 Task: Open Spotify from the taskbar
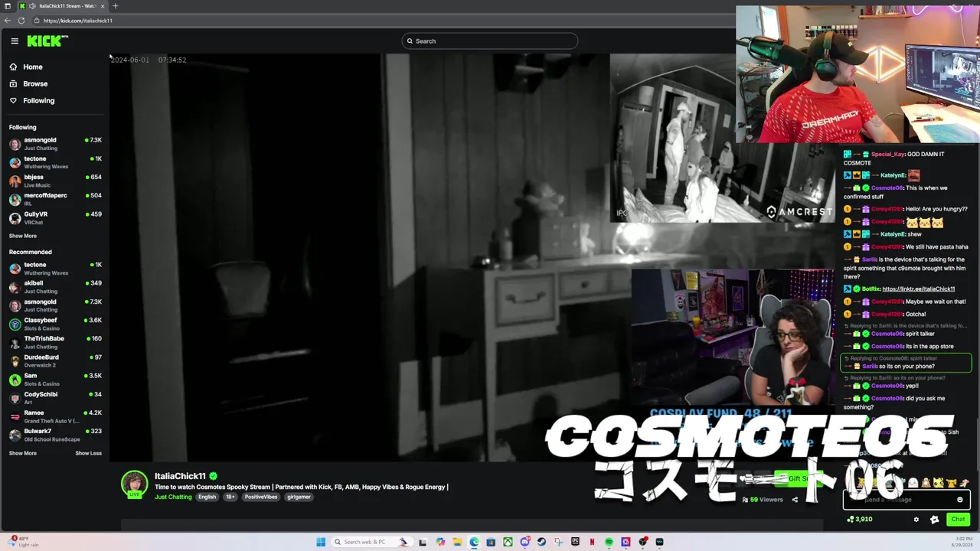pos(609,542)
